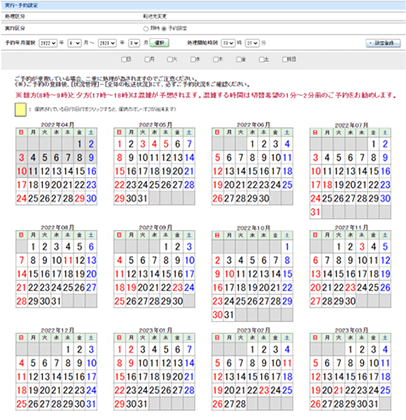Select August 11 in 2022年08月 calendar
406x420 pixels.
68,260
